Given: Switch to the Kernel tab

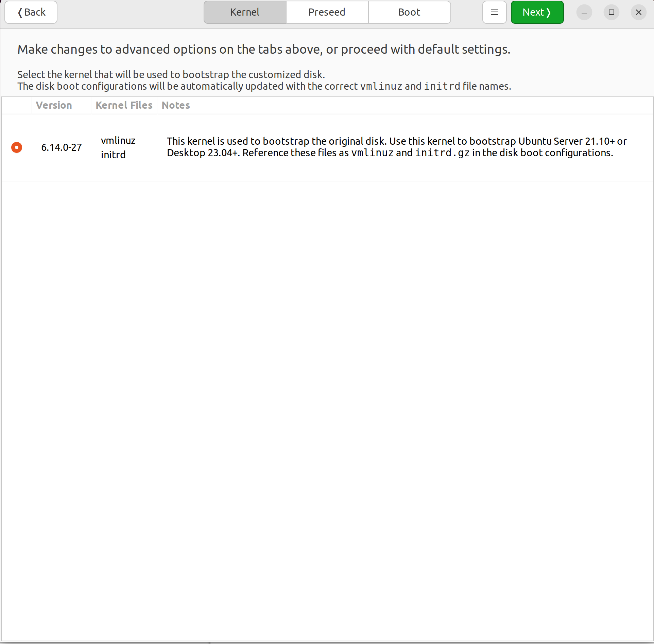Looking at the screenshot, I should pyautogui.click(x=244, y=12).
